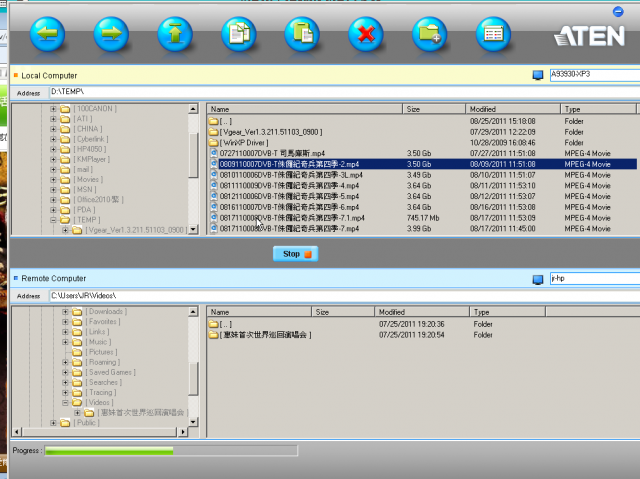Click the forward arrow toolbar icon
The height and width of the screenshot is (479, 640).
[111, 34]
